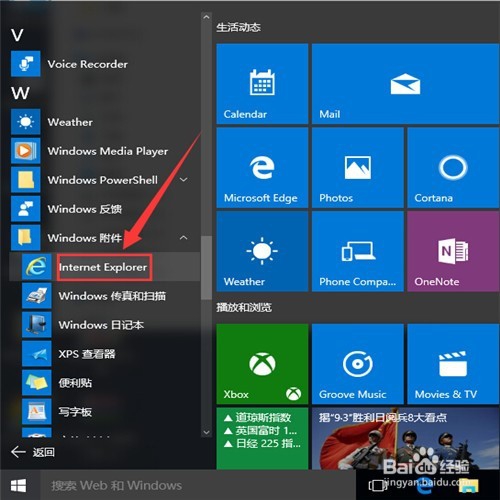Launch Windows Media Player icon
500x500 pixels.
pyautogui.click(x=26, y=151)
